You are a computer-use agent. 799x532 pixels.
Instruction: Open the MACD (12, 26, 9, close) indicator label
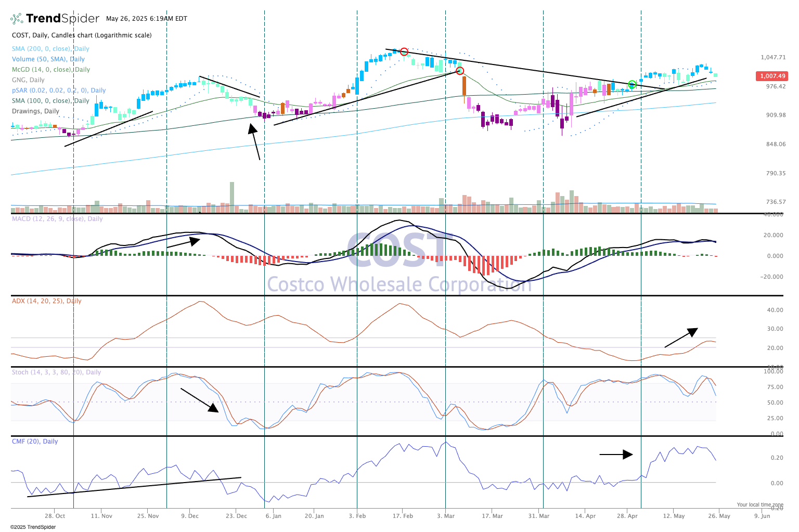pyautogui.click(x=57, y=219)
